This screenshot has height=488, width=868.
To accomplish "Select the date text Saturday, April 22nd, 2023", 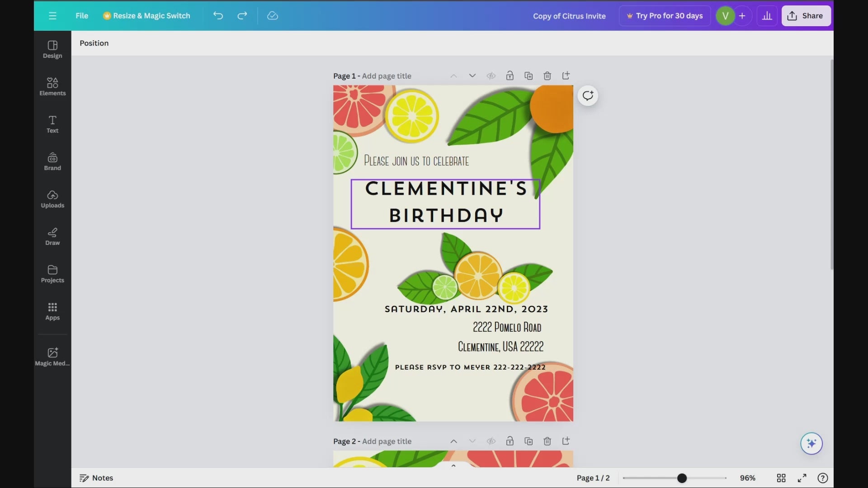I will point(466,309).
